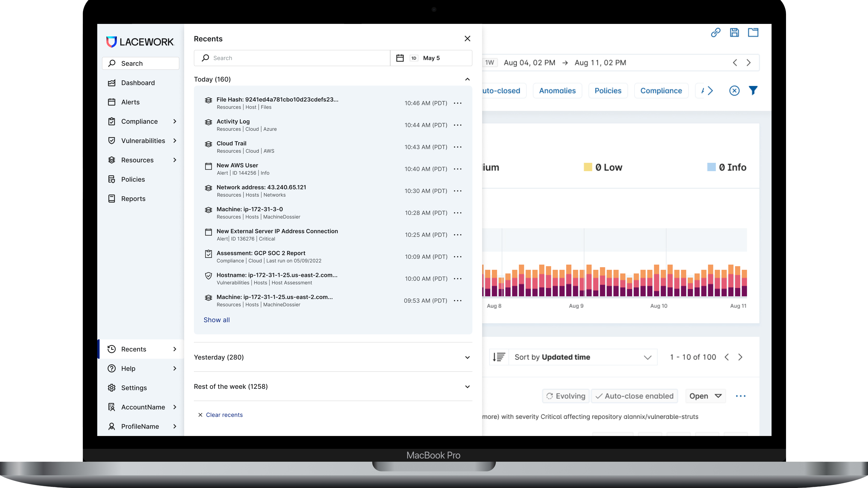Go to previous page of alerts

727,357
